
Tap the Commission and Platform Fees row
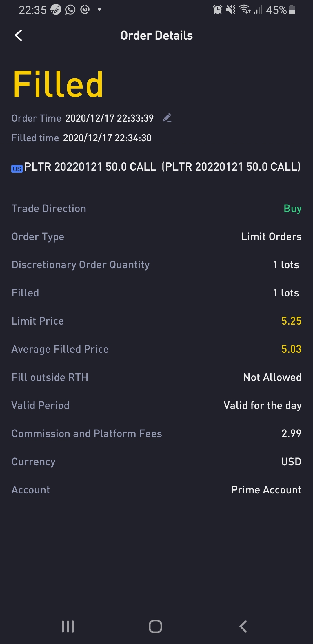(x=156, y=434)
